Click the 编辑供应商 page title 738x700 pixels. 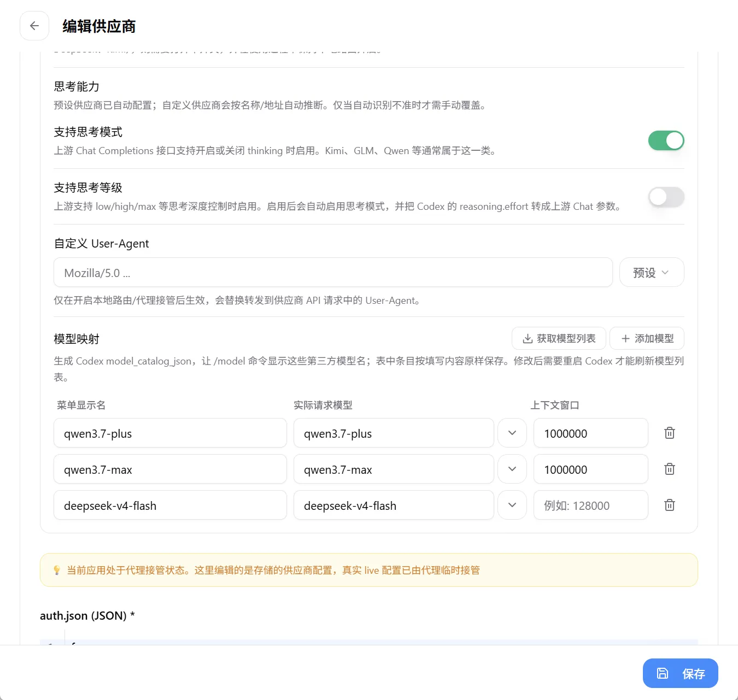99,26
